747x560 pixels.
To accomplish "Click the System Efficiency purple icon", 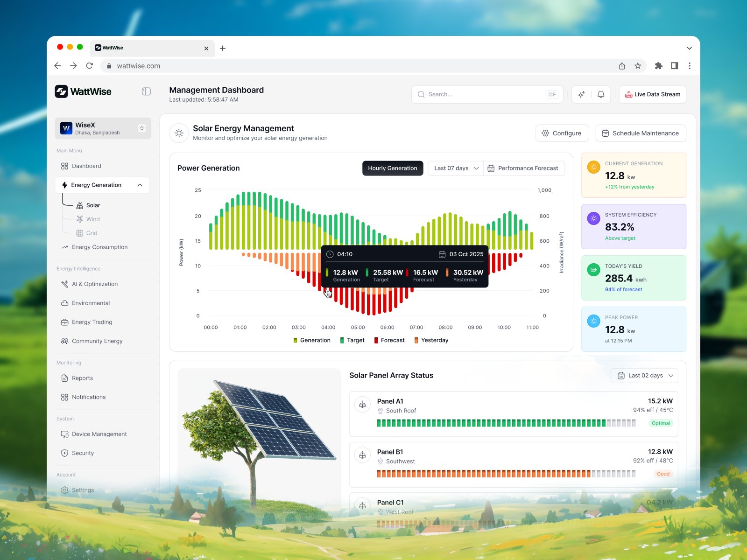I will tap(593, 218).
